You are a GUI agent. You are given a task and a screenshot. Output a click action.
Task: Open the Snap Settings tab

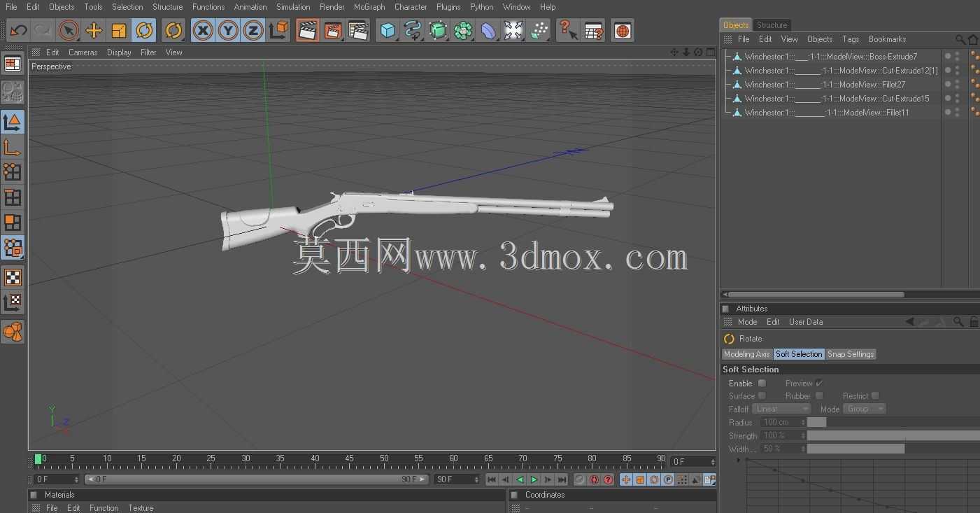tap(851, 354)
